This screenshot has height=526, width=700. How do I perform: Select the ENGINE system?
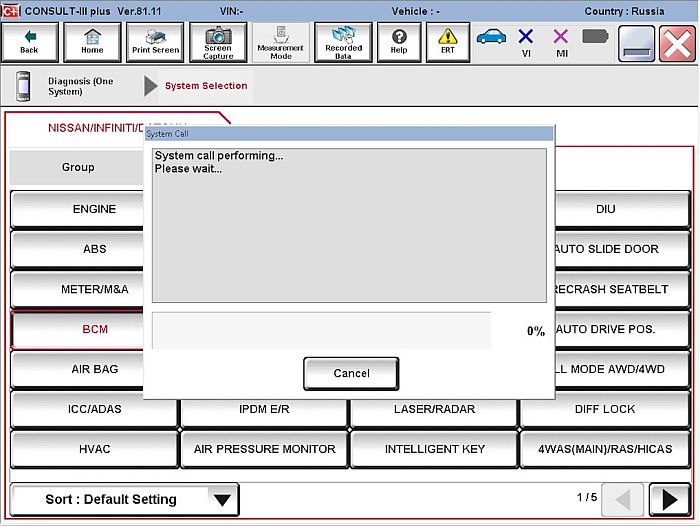point(78,209)
